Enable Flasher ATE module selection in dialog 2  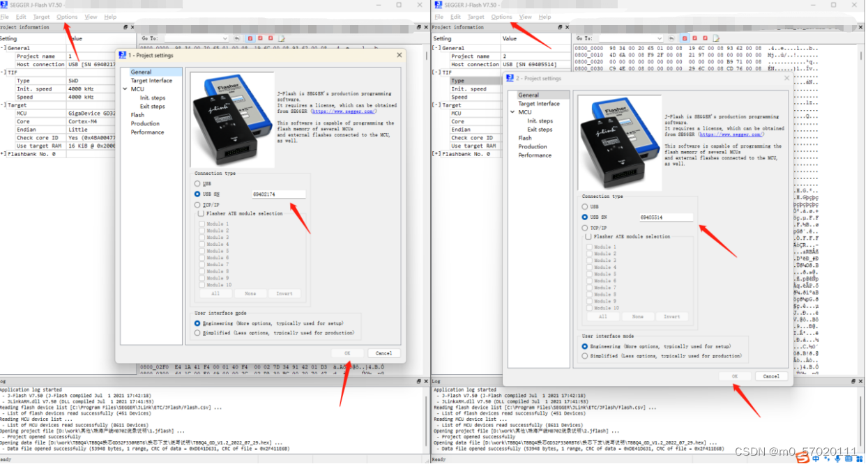[x=589, y=237]
